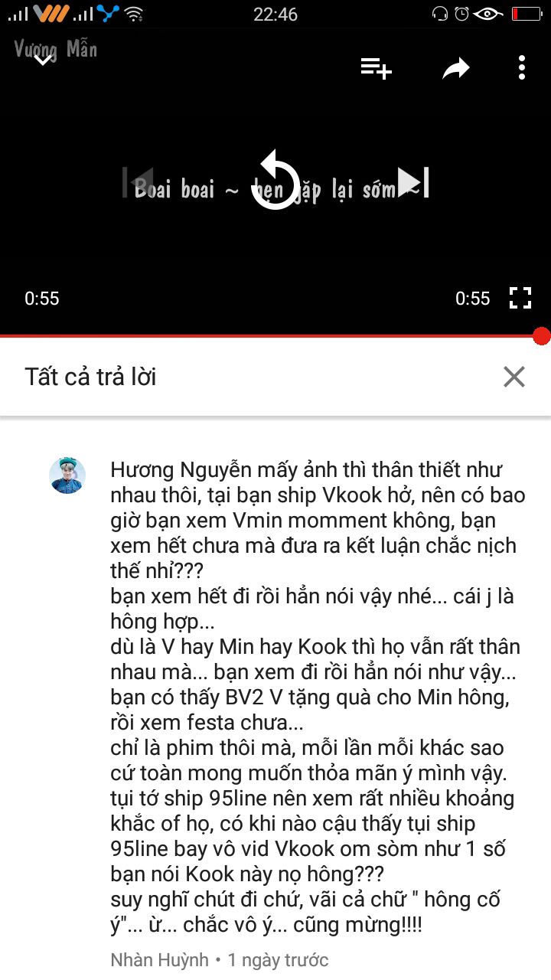
Task: Add video to playlist icon
Action: coord(376,69)
